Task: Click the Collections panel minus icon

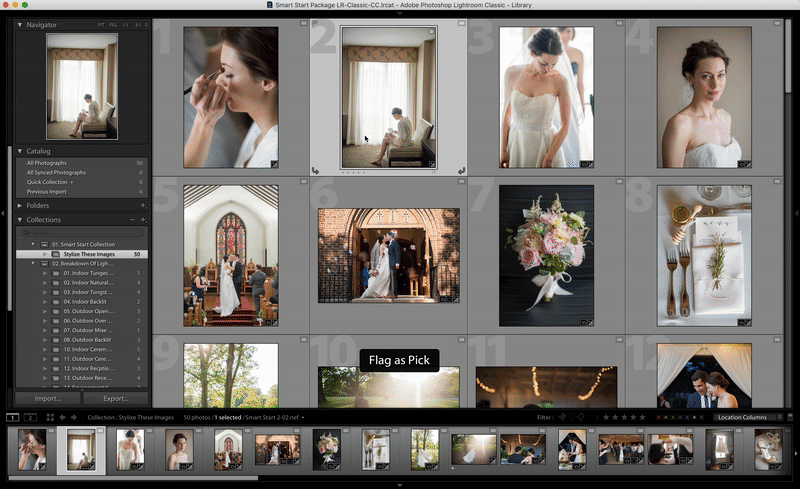Action: [x=132, y=220]
